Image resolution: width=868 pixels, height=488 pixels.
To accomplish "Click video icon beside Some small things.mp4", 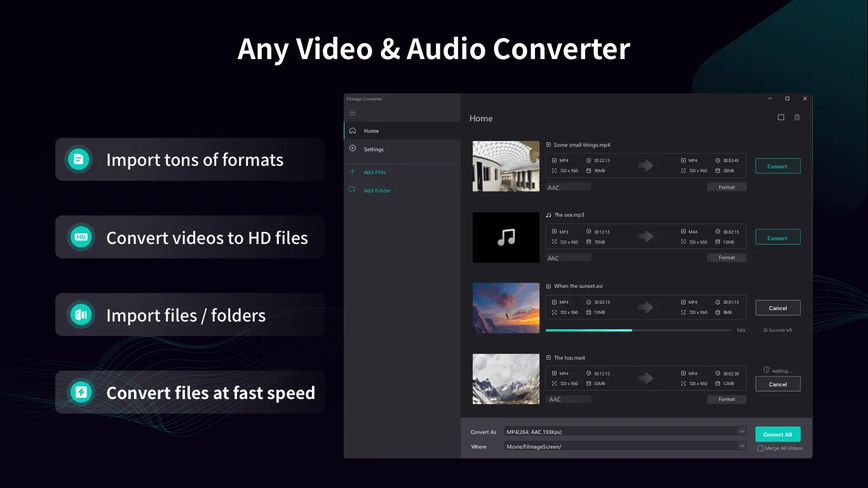I will (x=549, y=145).
